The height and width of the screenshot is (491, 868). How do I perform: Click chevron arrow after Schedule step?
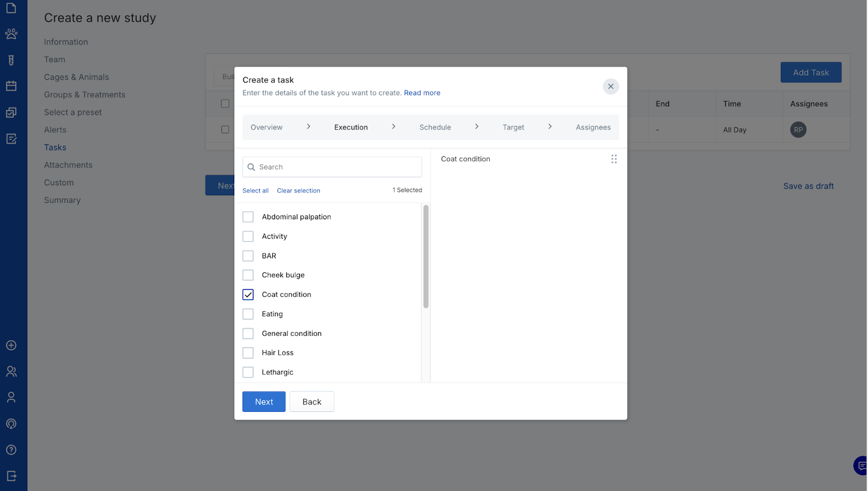coord(477,126)
